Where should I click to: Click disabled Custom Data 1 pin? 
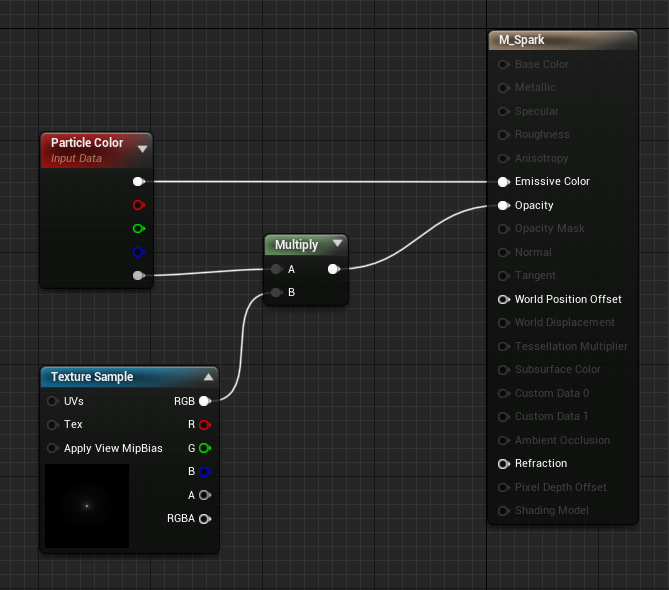click(x=504, y=417)
